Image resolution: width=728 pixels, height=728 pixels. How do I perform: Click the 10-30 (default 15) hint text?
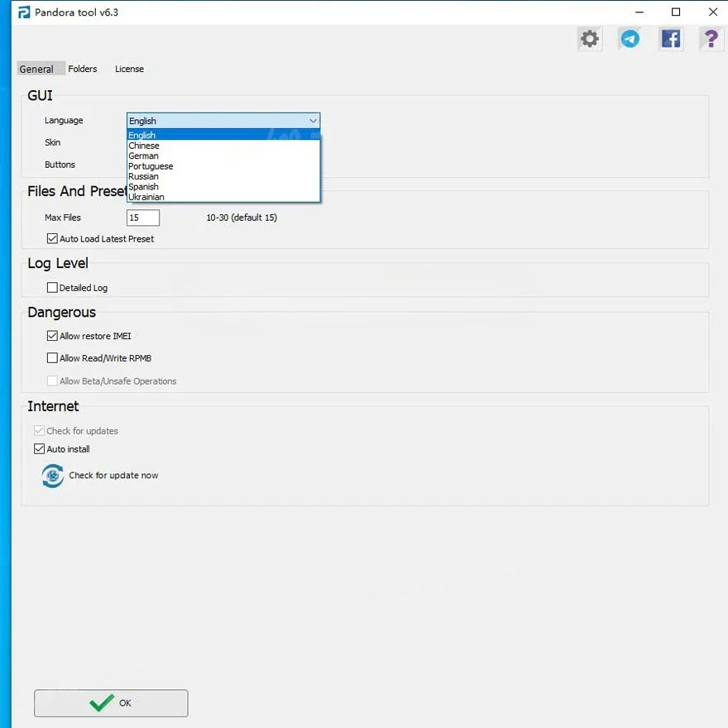tap(242, 218)
